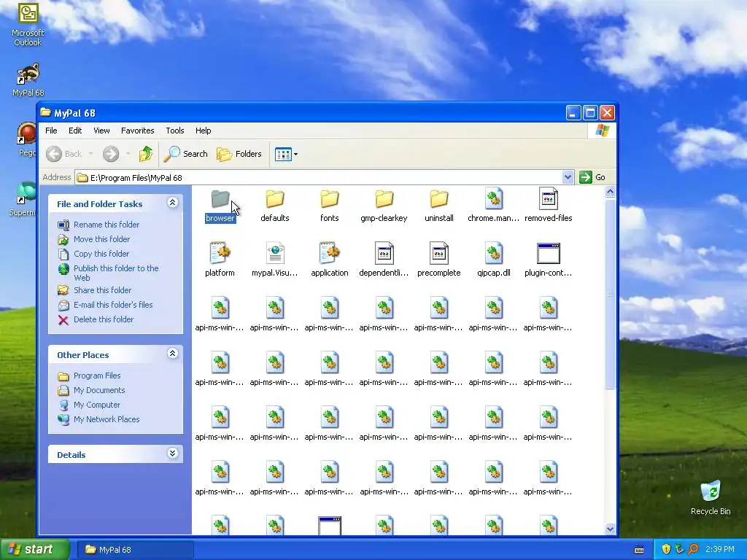
Task: Expand the Details panel
Action: pos(172,454)
